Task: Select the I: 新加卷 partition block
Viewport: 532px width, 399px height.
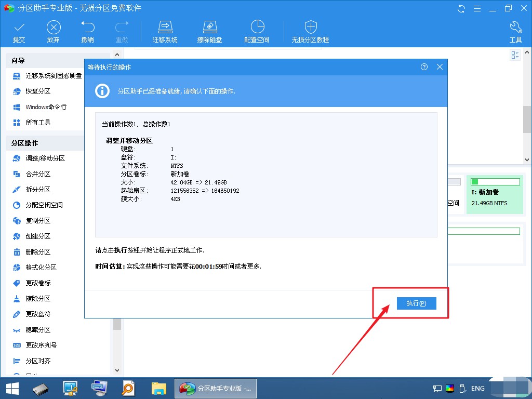Action: [x=495, y=194]
